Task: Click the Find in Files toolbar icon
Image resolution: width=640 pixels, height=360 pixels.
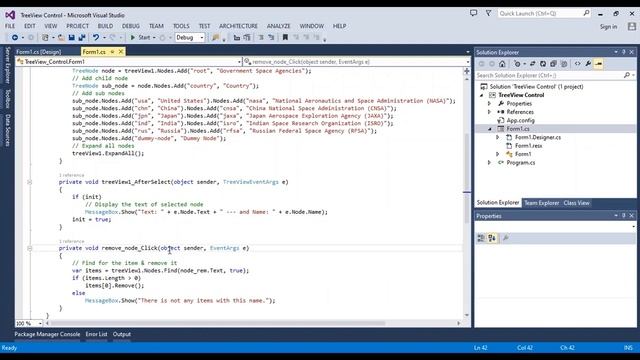Action: pos(216,38)
